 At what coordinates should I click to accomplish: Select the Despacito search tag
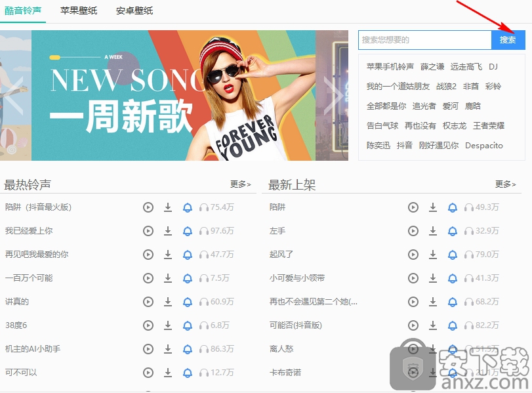[483, 146]
